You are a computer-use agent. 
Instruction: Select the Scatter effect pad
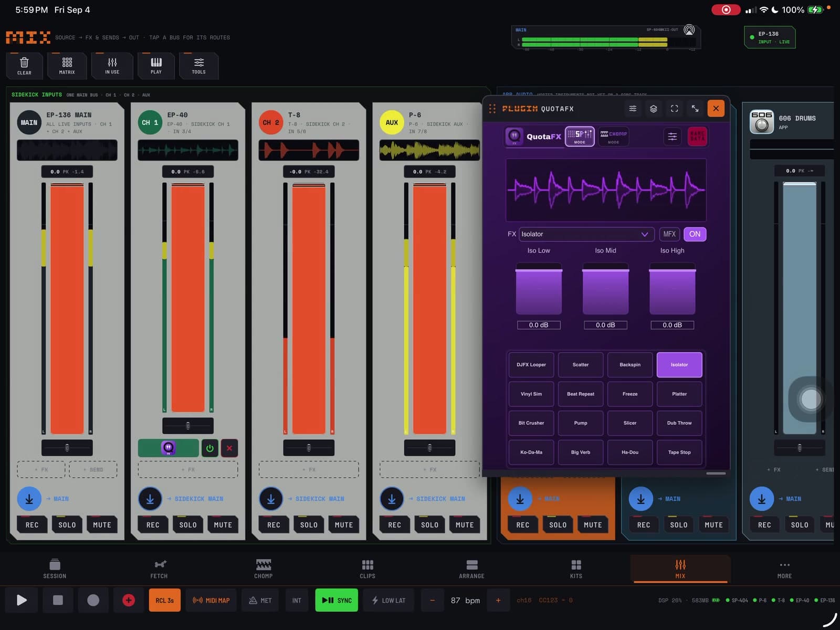[581, 364]
